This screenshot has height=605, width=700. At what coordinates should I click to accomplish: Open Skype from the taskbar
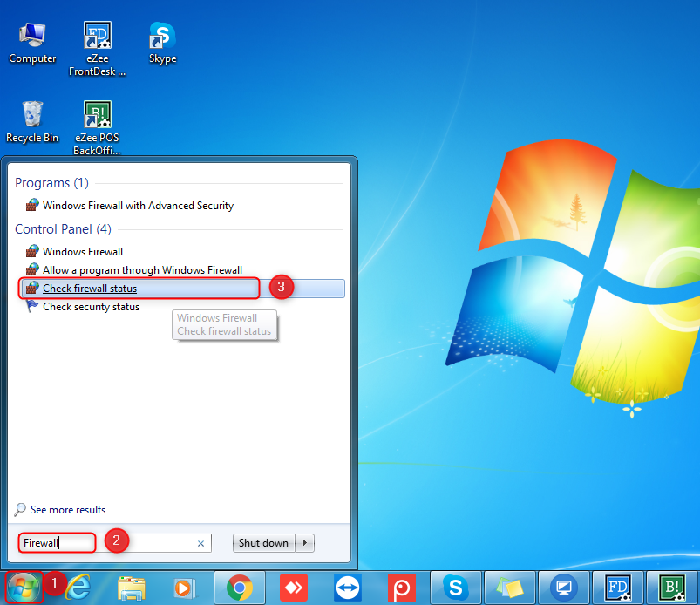[x=456, y=588]
